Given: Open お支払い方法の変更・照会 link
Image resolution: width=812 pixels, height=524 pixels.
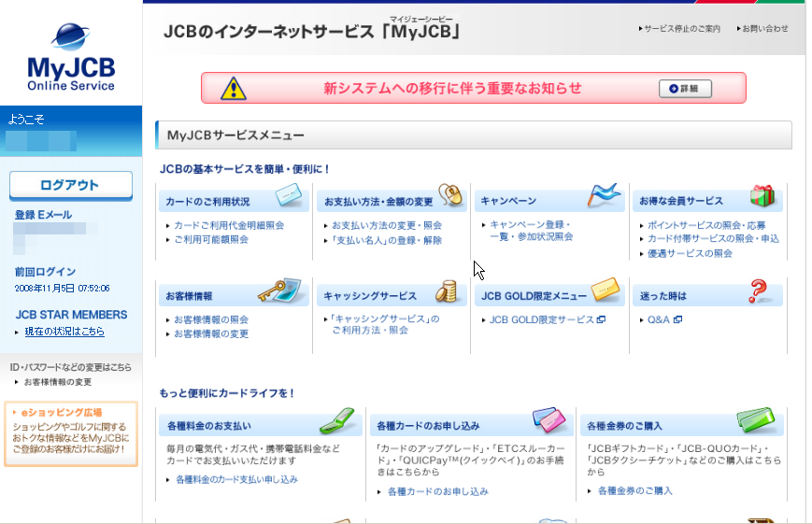Looking at the screenshot, I should click(387, 226).
